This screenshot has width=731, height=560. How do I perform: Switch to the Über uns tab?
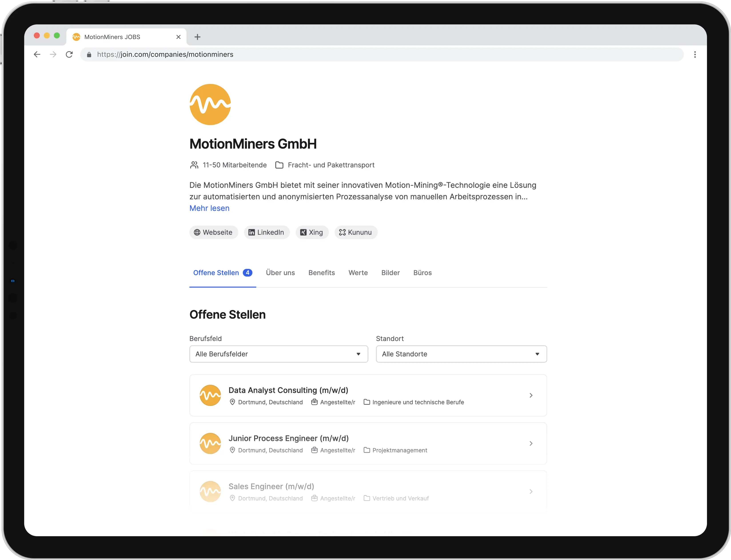click(280, 273)
